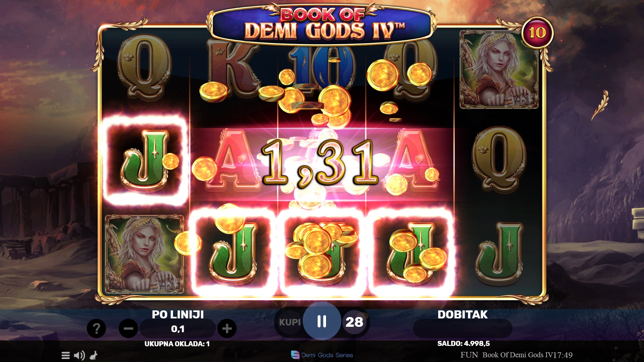
Task: Click the highlighted J on first reel
Action: [x=145, y=160]
